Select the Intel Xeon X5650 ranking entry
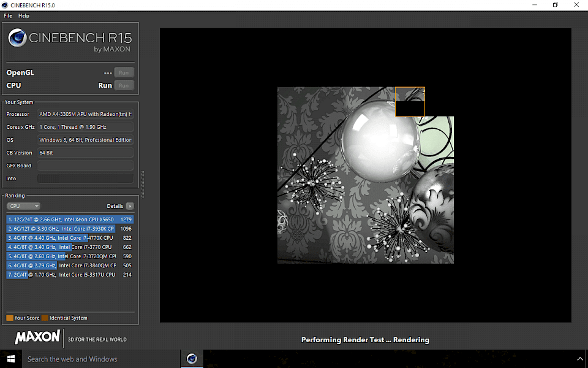Image resolution: width=588 pixels, height=368 pixels. 70,219
